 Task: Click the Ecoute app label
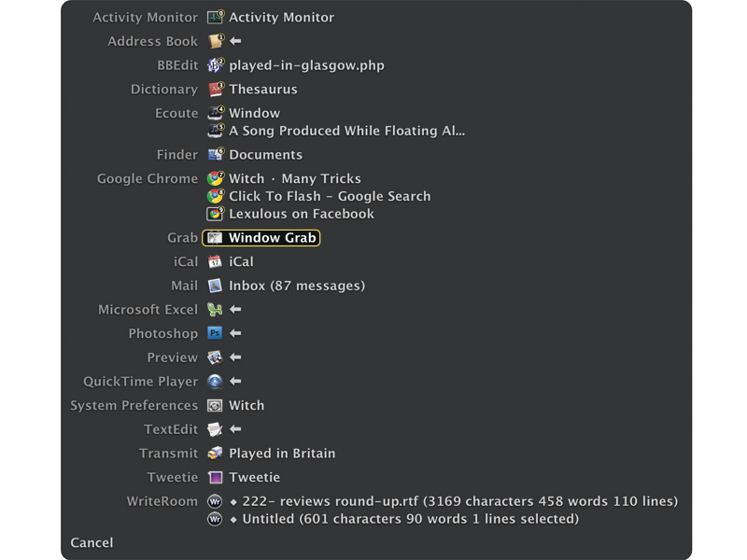[176, 113]
